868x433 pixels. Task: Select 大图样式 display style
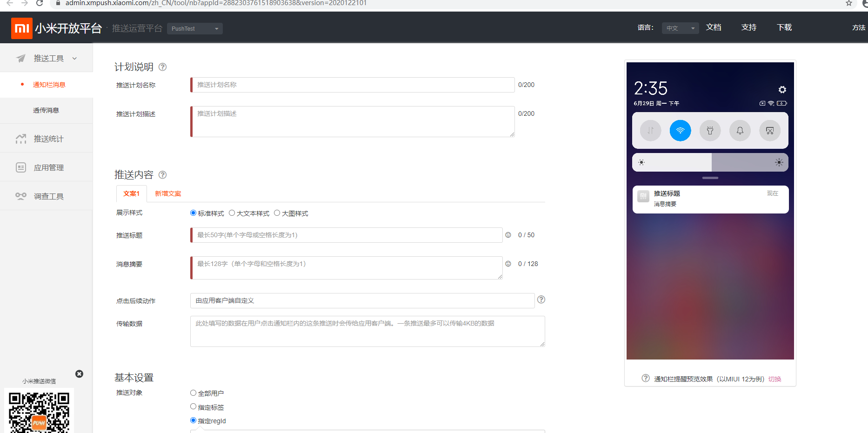point(277,213)
